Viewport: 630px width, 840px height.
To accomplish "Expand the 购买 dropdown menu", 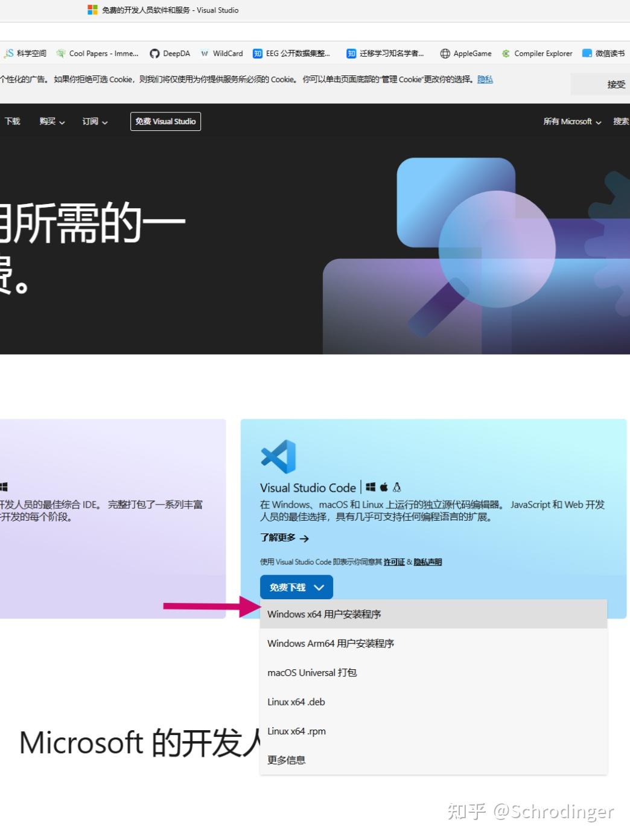I will [51, 121].
